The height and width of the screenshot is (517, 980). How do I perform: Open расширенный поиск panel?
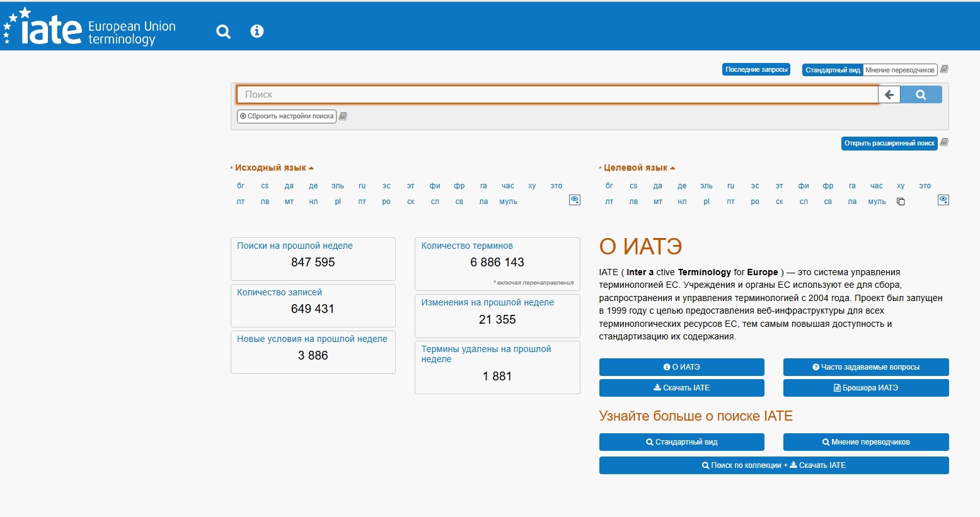coord(889,143)
